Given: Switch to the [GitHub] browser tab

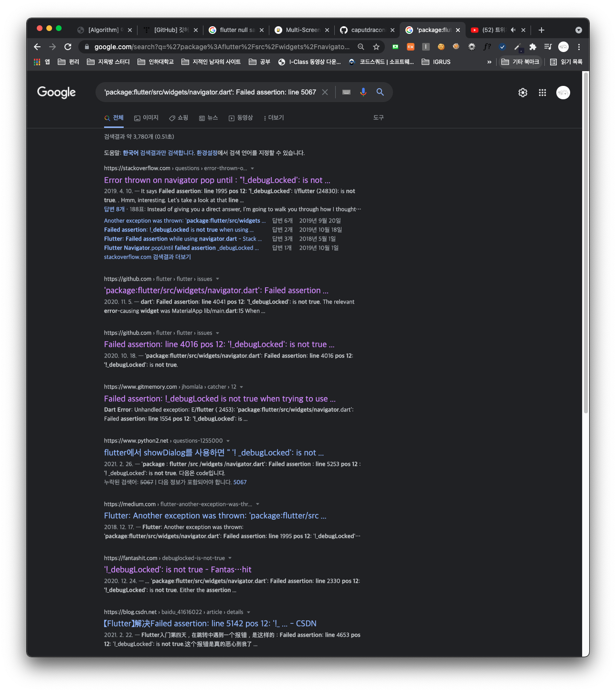Looking at the screenshot, I should 171,30.
